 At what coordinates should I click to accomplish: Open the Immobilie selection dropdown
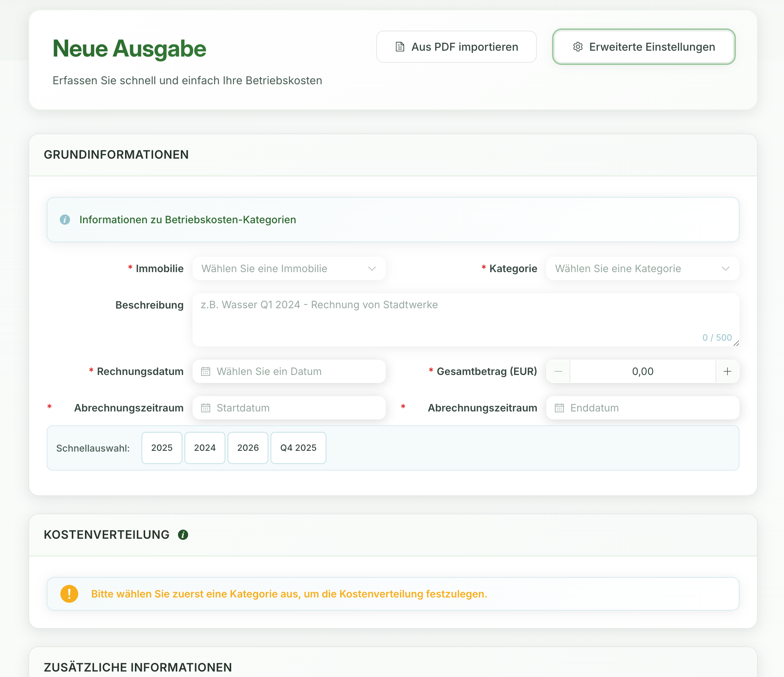tap(289, 268)
